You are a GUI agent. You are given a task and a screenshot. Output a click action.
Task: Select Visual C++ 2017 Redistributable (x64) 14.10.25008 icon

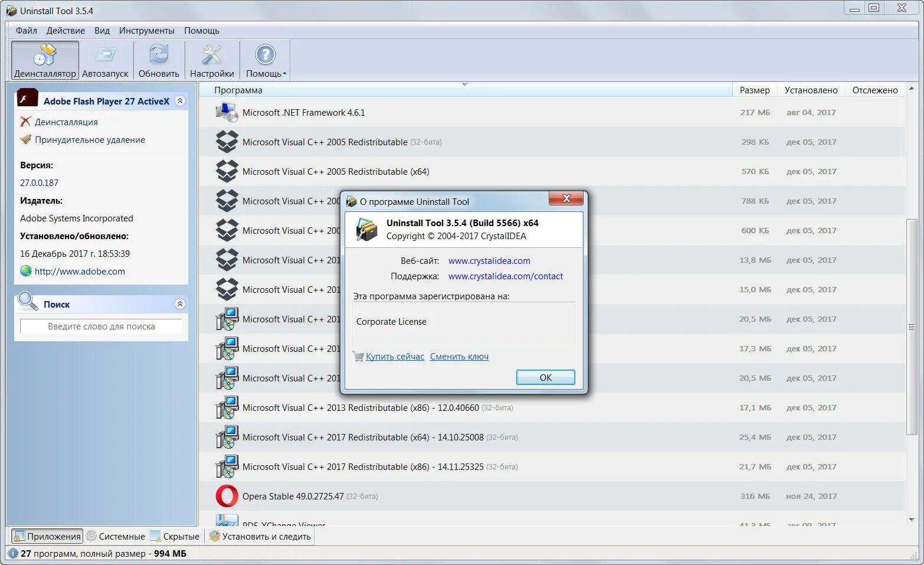pyautogui.click(x=227, y=437)
